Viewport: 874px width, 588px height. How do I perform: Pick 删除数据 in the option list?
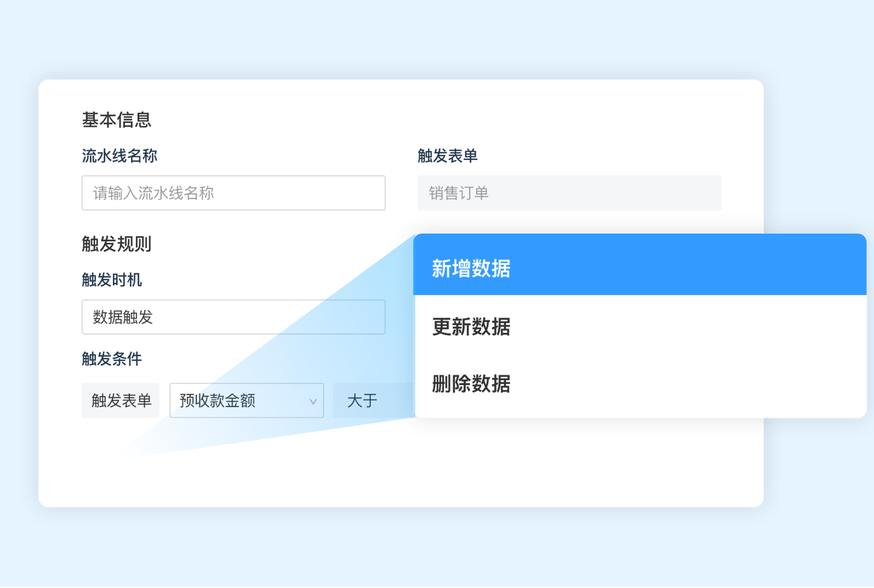[471, 384]
